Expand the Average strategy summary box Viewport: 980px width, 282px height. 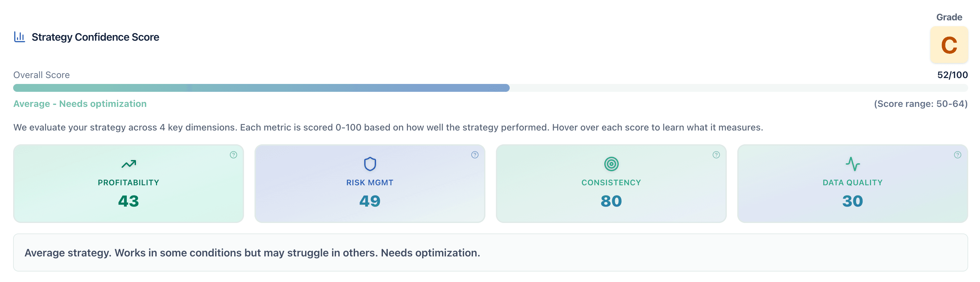[x=490, y=252]
